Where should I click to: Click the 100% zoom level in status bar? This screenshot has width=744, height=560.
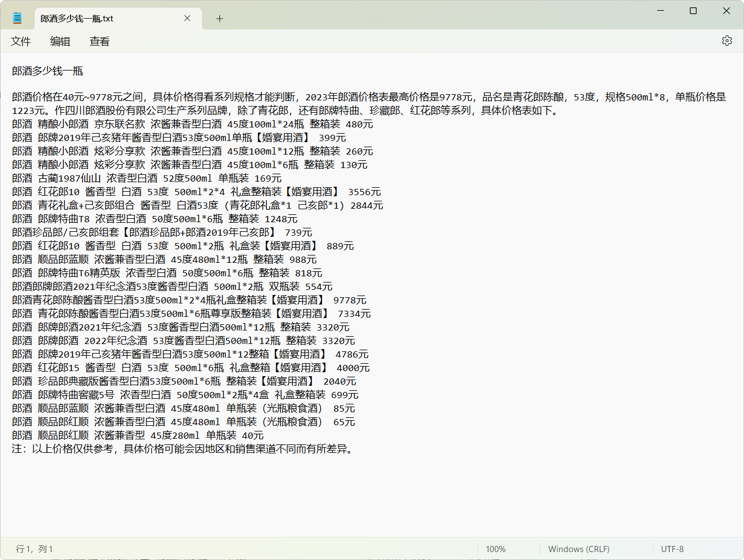[x=496, y=549]
